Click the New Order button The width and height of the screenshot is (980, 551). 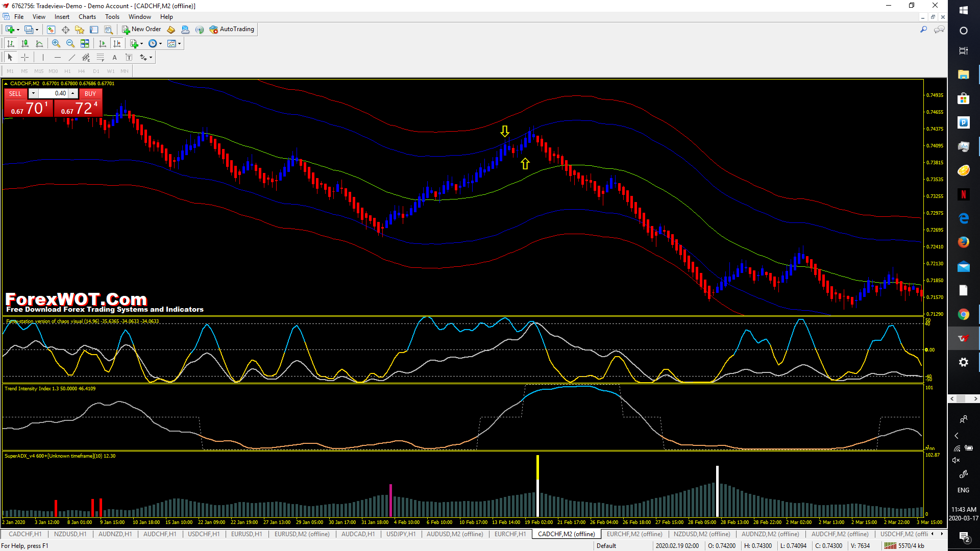141,30
